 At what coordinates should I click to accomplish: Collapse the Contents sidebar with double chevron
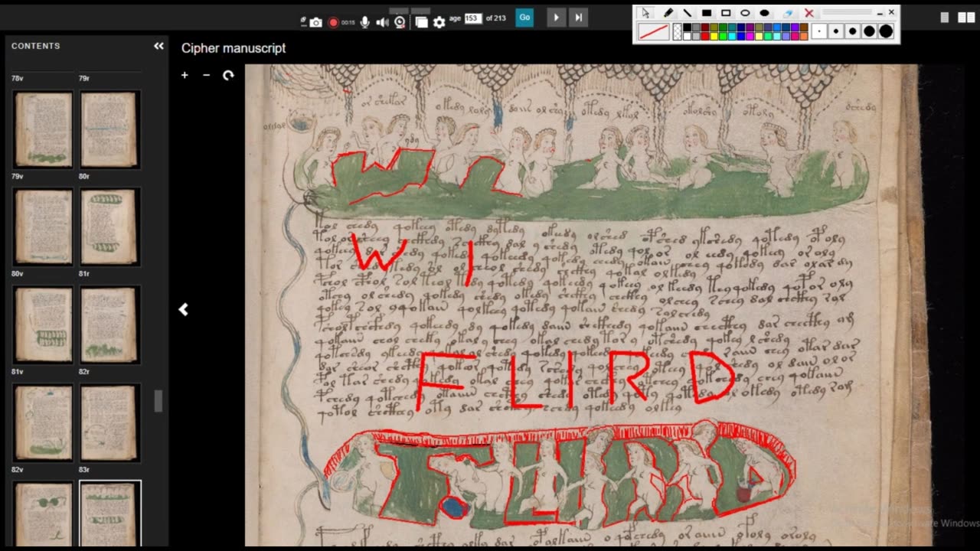(158, 46)
